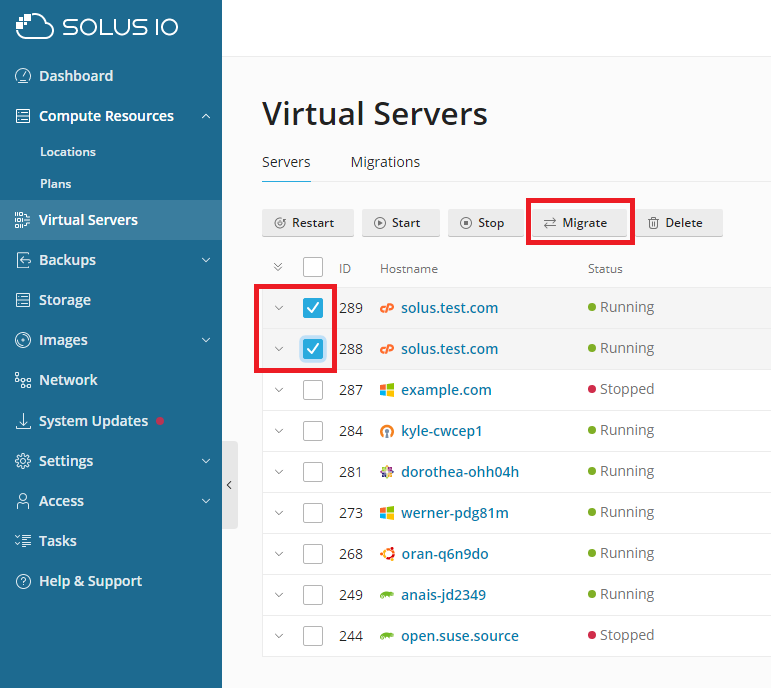
Task: Click the Stopped status of server 287
Action: pyautogui.click(x=621, y=389)
